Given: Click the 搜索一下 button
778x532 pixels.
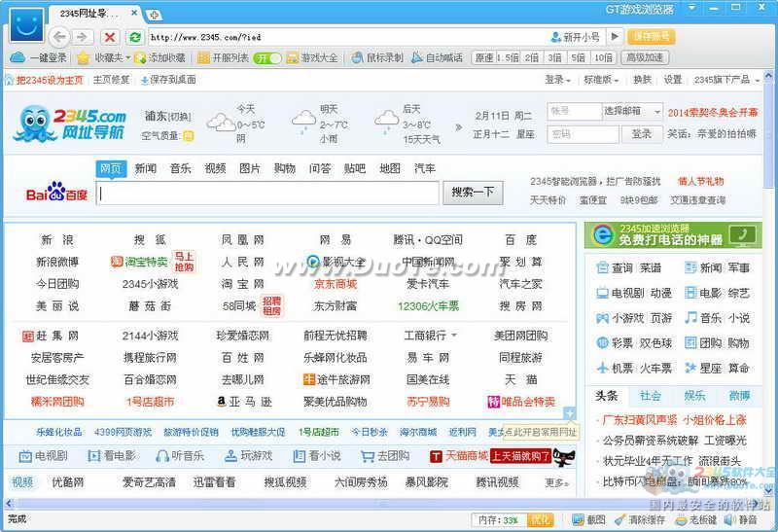Looking at the screenshot, I should [x=473, y=193].
